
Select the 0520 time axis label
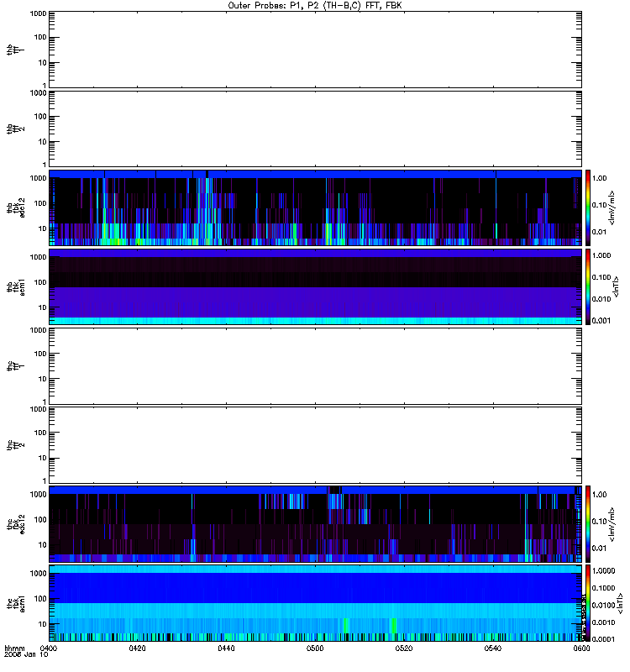pyautogui.click(x=404, y=648)
